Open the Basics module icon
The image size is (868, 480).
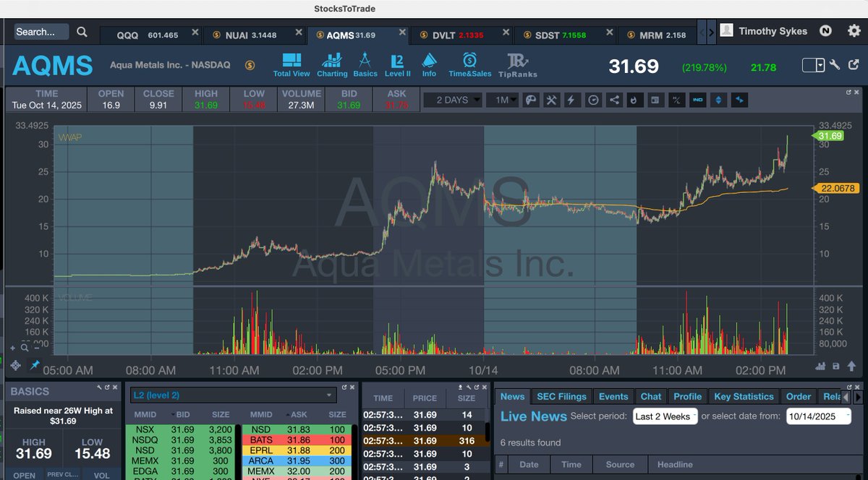365,64
